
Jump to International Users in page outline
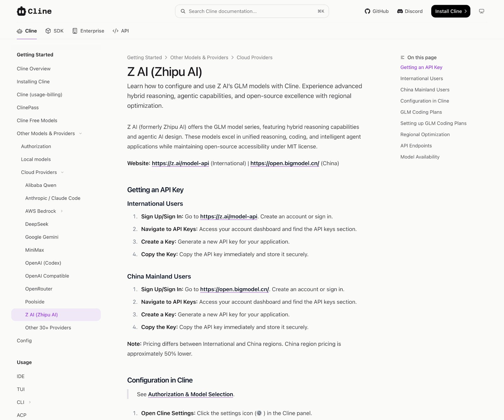[422, 78]
